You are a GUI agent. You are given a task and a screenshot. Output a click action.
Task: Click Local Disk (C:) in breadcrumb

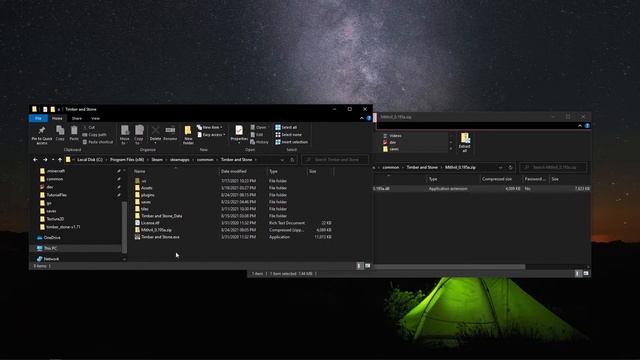[x=90, y=160]
